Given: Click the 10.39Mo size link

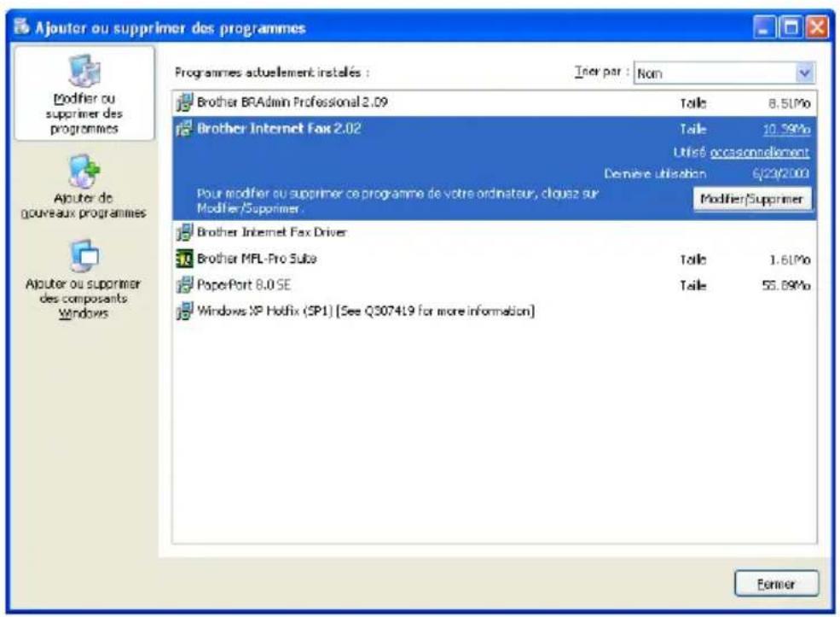Looking at the screenshot, I should 786,129.
